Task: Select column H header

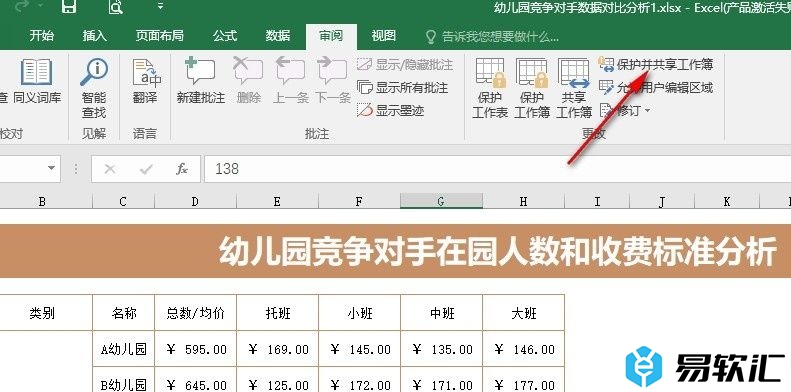Action: [x=524, y=201]
